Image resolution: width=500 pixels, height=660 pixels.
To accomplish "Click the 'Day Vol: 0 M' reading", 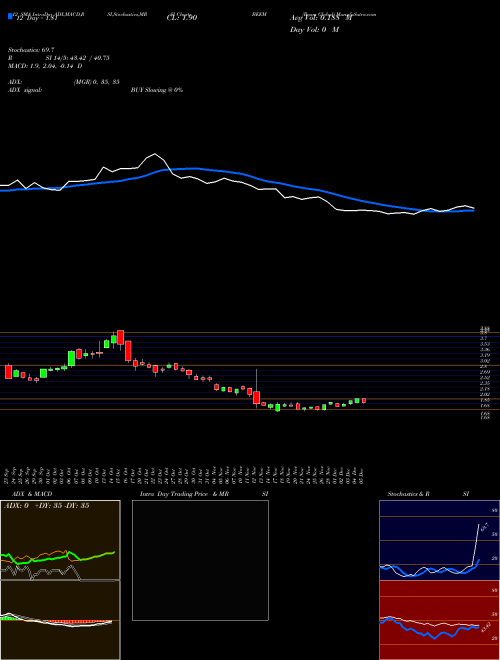I will pos(315,30).
